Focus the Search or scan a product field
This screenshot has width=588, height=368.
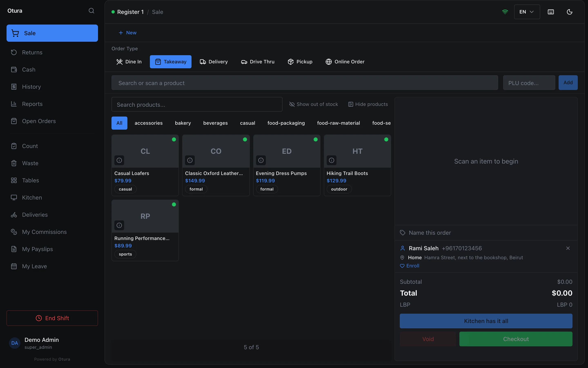click(x=305, y=83)
